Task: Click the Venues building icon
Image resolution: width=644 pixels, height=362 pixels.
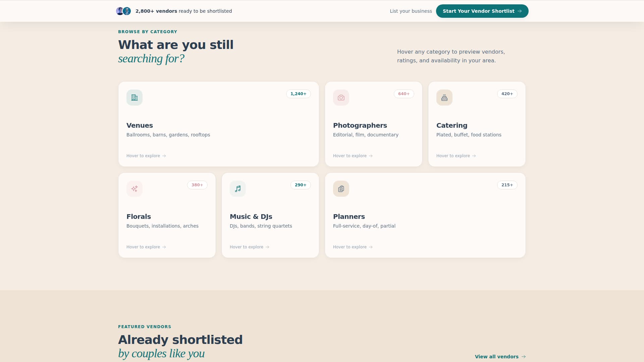Action: pos(135,98)
